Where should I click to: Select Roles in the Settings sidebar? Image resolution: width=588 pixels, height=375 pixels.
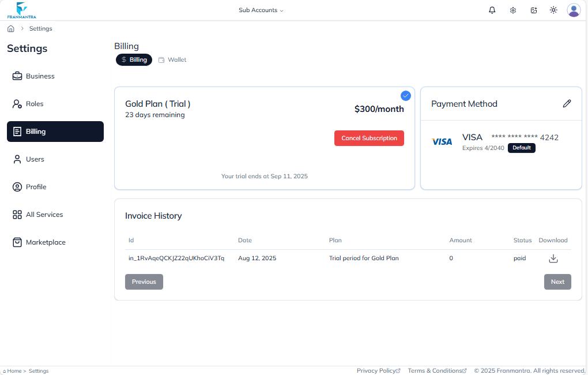(x=35, y=103)
